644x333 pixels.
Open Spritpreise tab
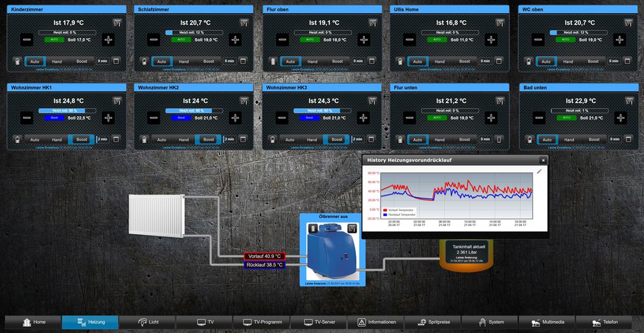tap(433, 322)
